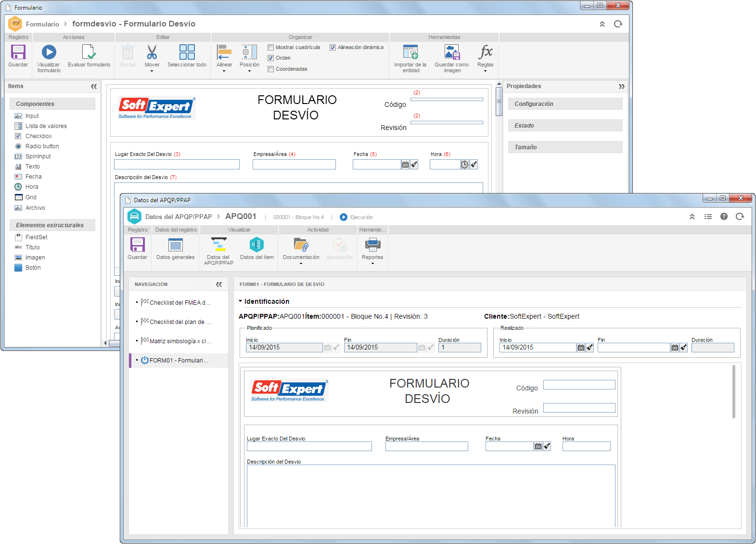This screenshot has width=756, height=544.
Task: Open the Documentación folder icon
Action: 301,245
